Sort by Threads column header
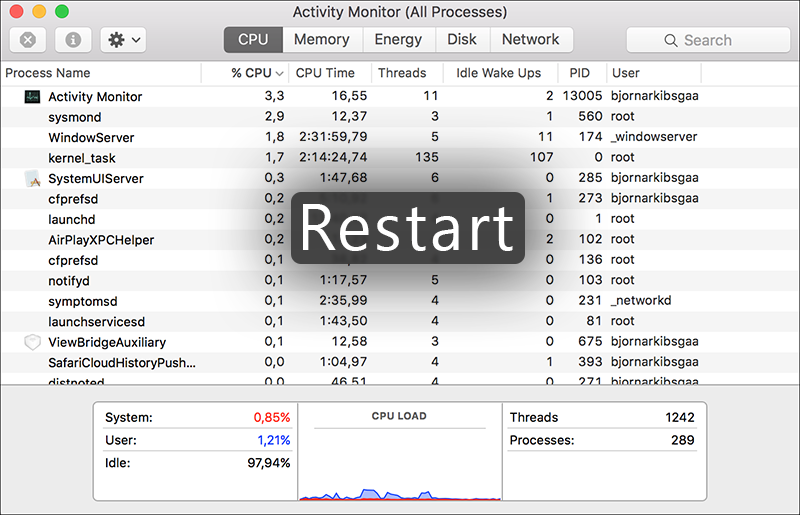 coord(407,73)
